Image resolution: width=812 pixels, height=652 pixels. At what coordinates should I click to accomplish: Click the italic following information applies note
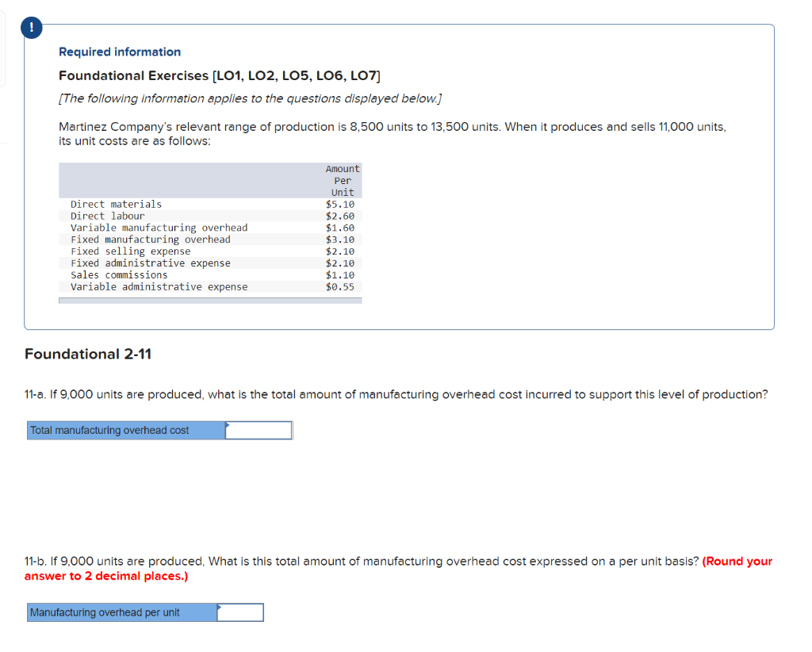click(250, 98)
